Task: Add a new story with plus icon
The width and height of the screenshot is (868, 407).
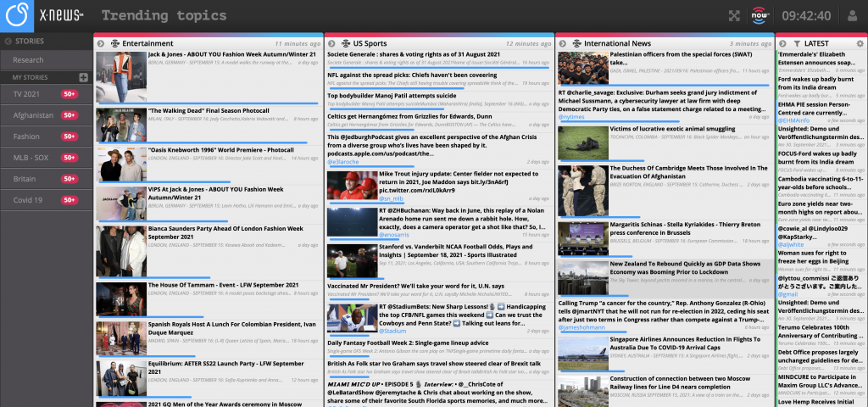Action: click(83, 77)
